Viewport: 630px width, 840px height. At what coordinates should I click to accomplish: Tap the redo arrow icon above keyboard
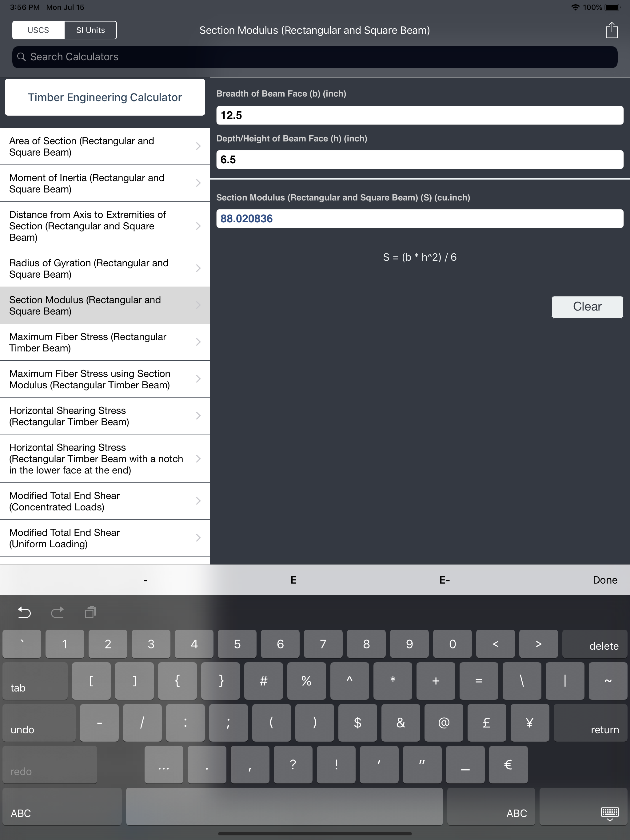(x=58, y=612)
